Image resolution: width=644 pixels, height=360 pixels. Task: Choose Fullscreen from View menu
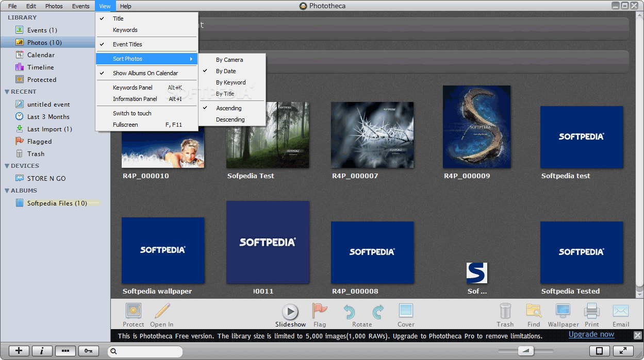coord(146,125)
